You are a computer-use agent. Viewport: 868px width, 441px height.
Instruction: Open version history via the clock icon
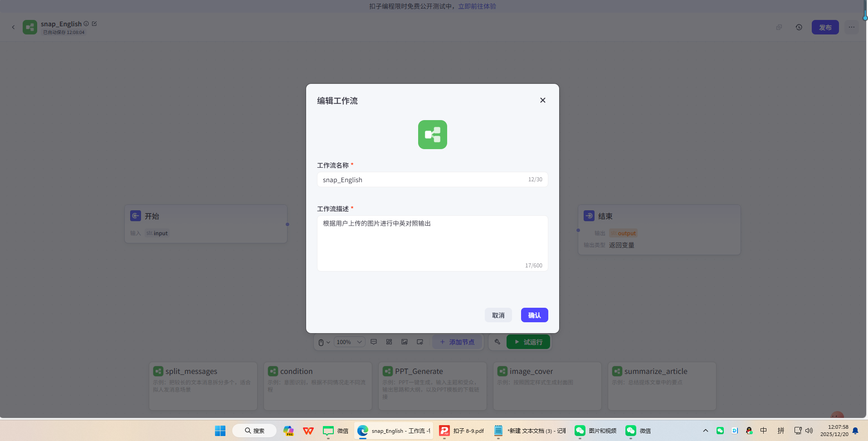(799, 27)
